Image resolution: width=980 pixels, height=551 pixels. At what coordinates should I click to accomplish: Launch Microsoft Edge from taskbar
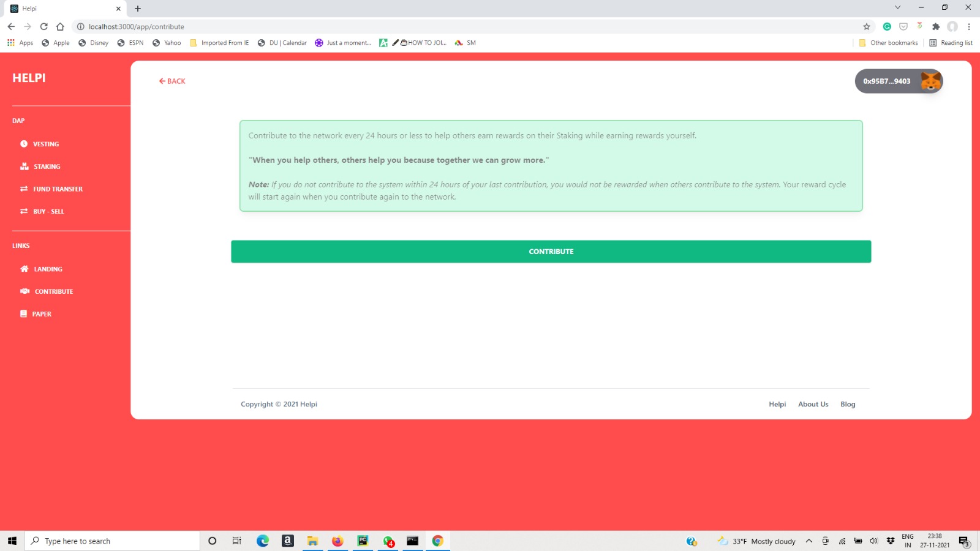[x=263, y=541]
